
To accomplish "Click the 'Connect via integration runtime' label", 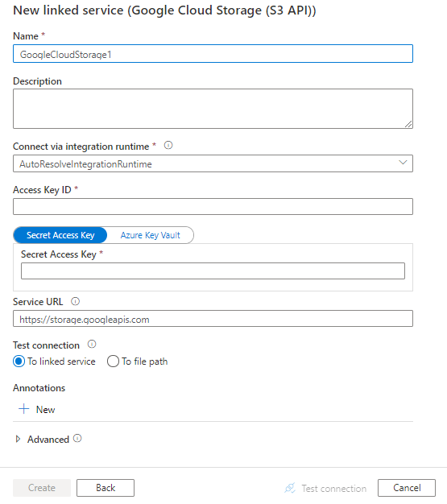I will [81, 147].
